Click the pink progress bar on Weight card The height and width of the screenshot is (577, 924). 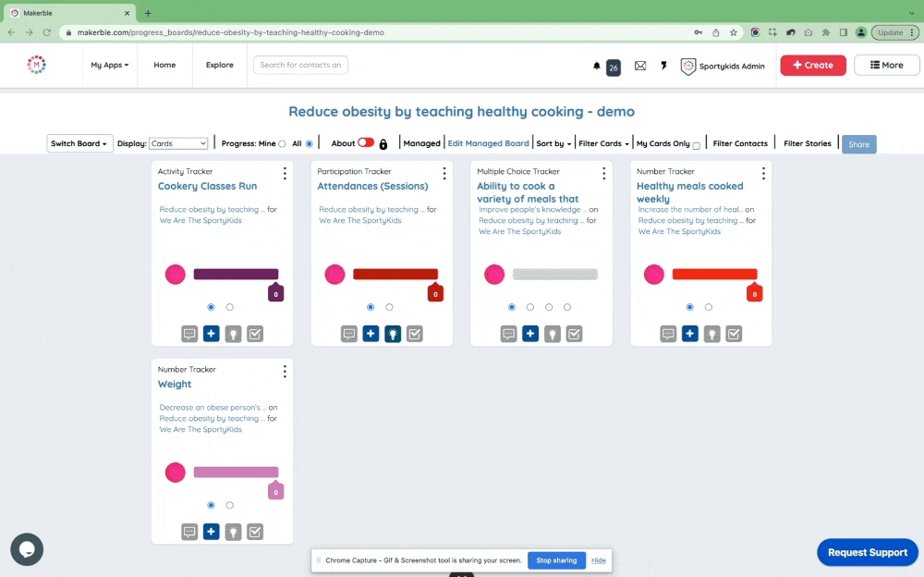click(236, 473)
